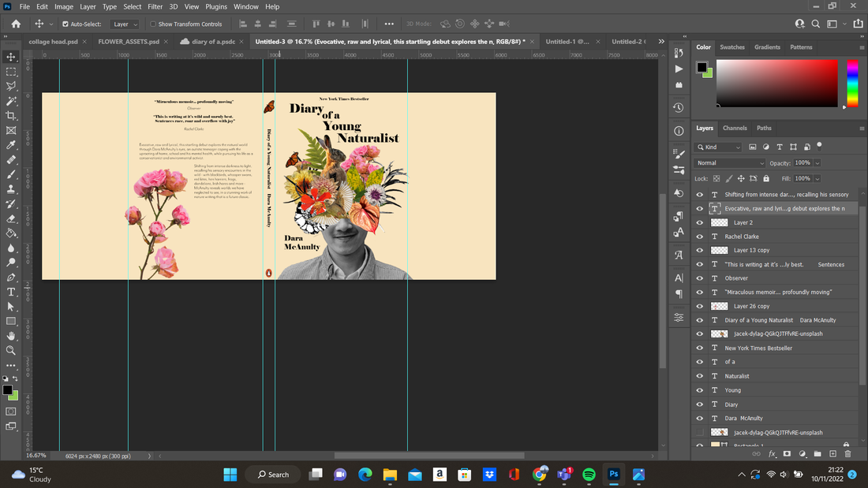Hide the Rachel Clarke text layer
The width and height of the screenshot is (868, 488).
click(700, 237)
